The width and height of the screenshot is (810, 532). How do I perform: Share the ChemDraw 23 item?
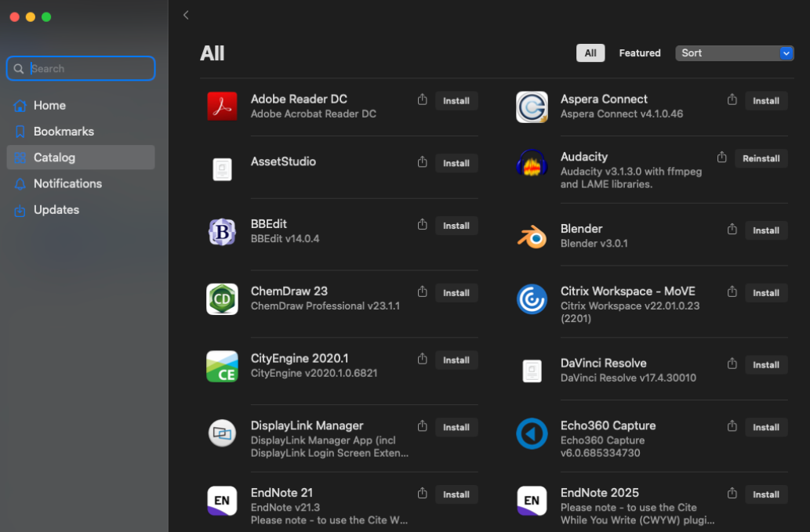pos(423,291)
